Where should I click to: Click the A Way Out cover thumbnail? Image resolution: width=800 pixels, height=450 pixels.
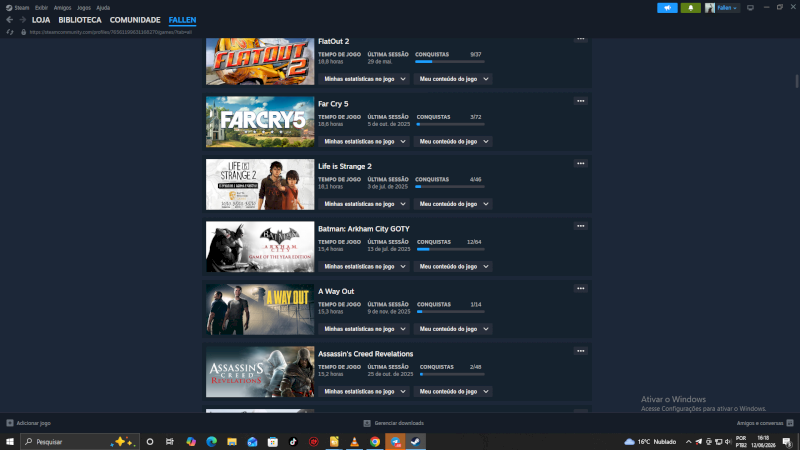[260, 309]
